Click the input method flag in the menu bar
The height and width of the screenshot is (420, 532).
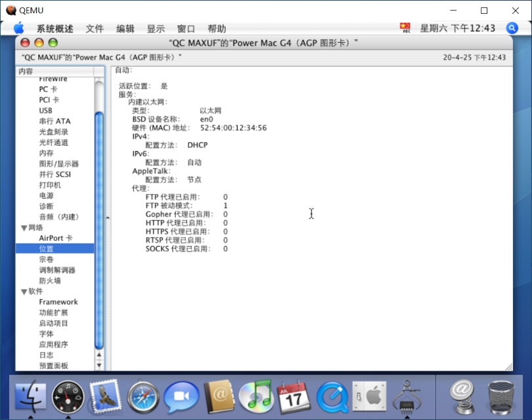coord(405,28)
